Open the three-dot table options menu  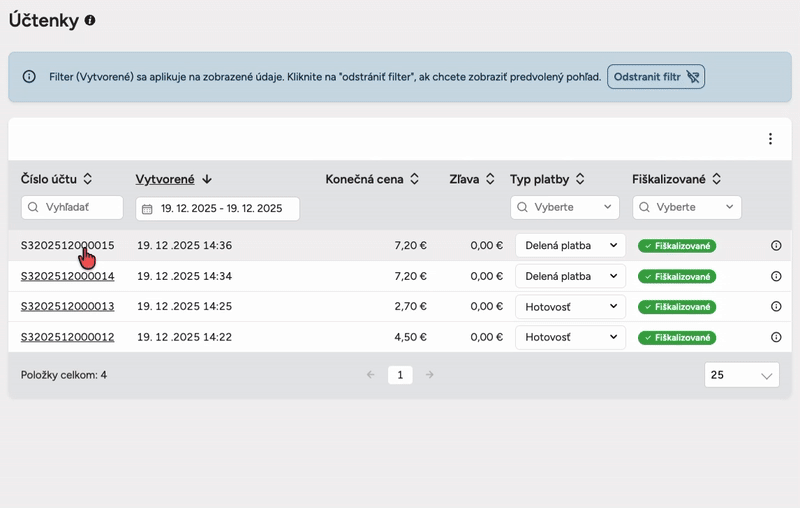pyautogui.click(x=770, y=139)
